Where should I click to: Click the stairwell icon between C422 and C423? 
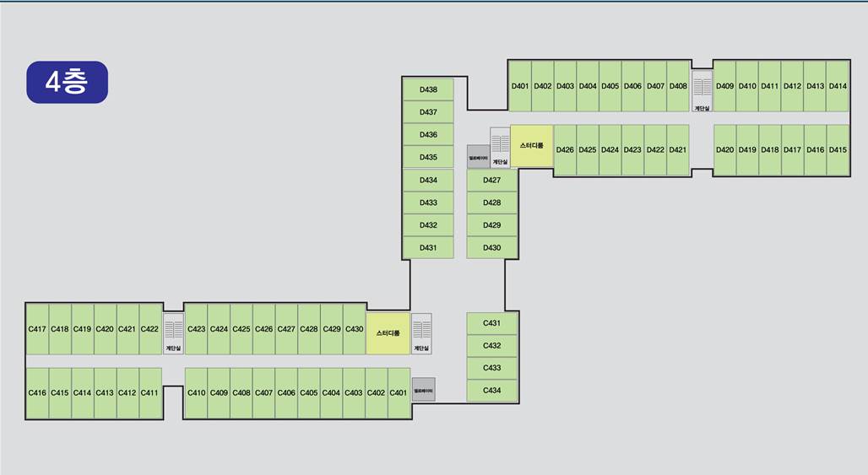tap(173, 333)
